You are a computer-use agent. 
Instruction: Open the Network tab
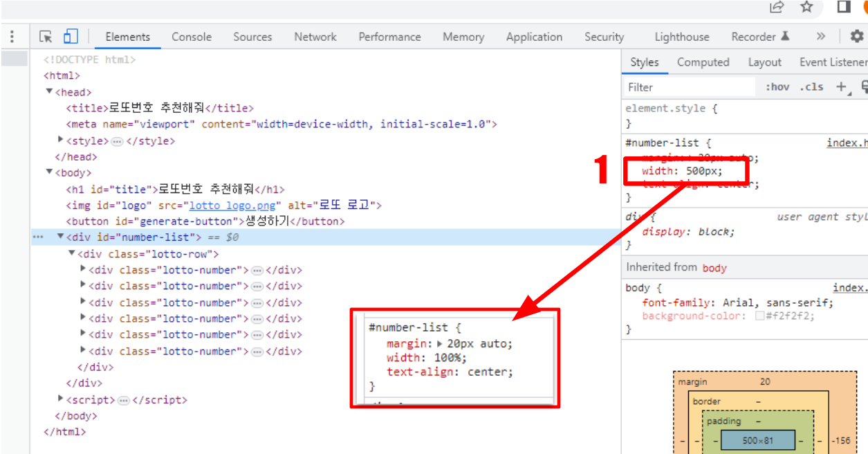pyautogui.click(x=315, y=37)
